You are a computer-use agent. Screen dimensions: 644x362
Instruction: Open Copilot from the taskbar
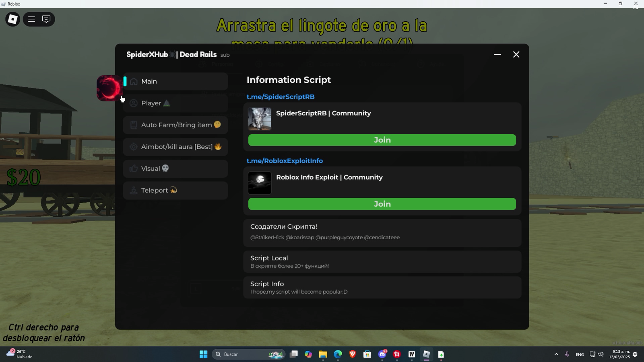[308, 354]
